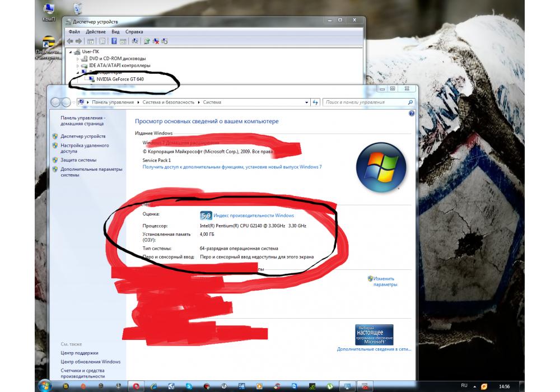This screenshot has height=392, width=560.
Task: Click the Properties toolbar icon in Device Manager
Action: point(102,41)
